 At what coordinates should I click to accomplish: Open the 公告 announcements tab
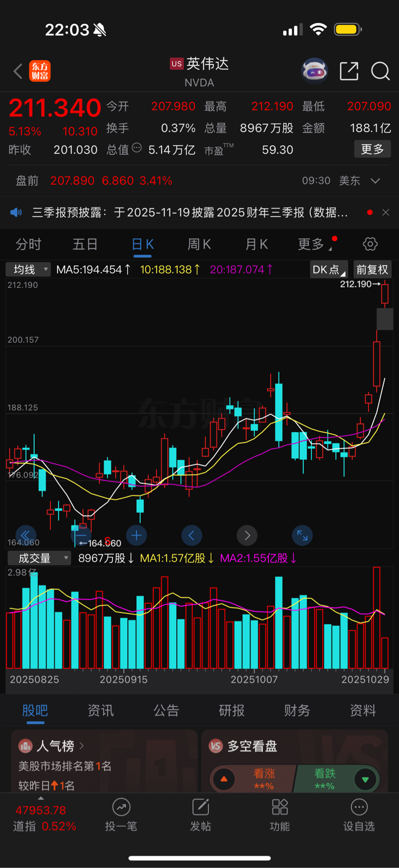[166, 710]
